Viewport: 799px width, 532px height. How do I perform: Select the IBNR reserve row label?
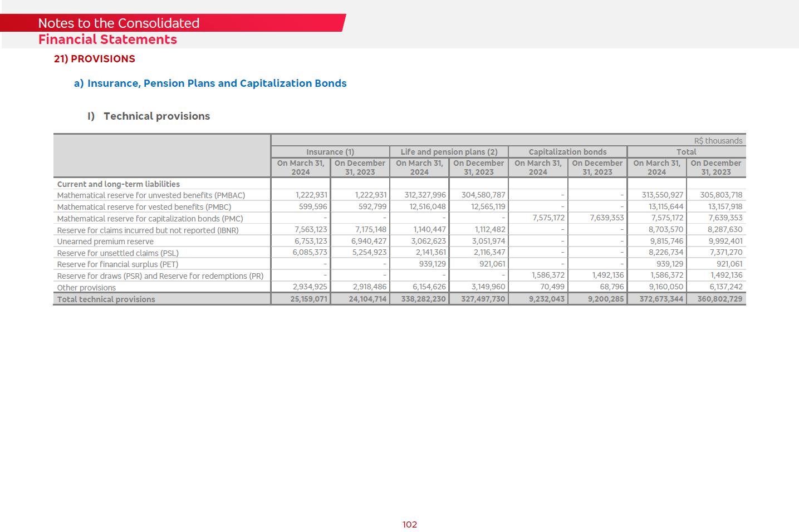pyautogui.click(x=148, y=230)
